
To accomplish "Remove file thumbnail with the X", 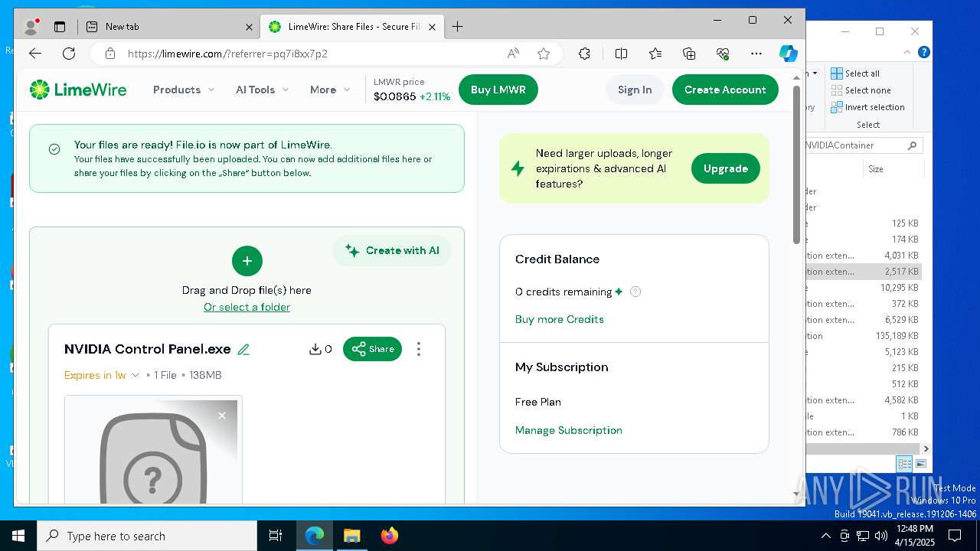I will (222, 416).
